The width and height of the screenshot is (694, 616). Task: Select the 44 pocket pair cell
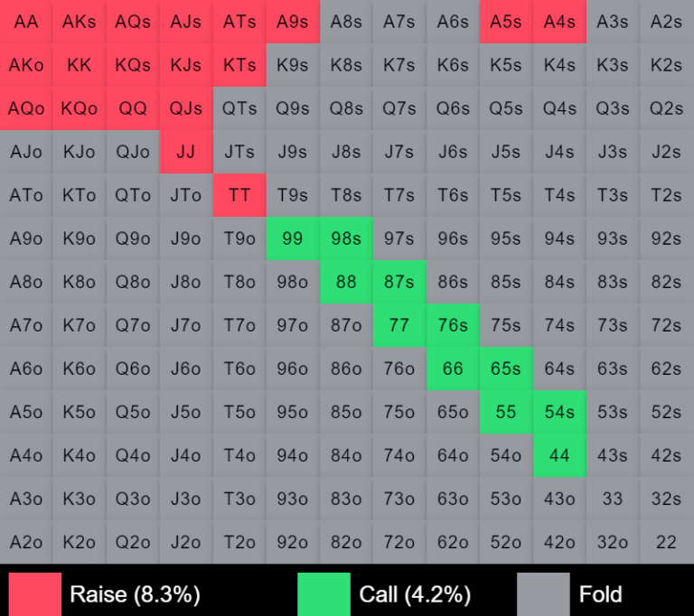pos(559,455)
